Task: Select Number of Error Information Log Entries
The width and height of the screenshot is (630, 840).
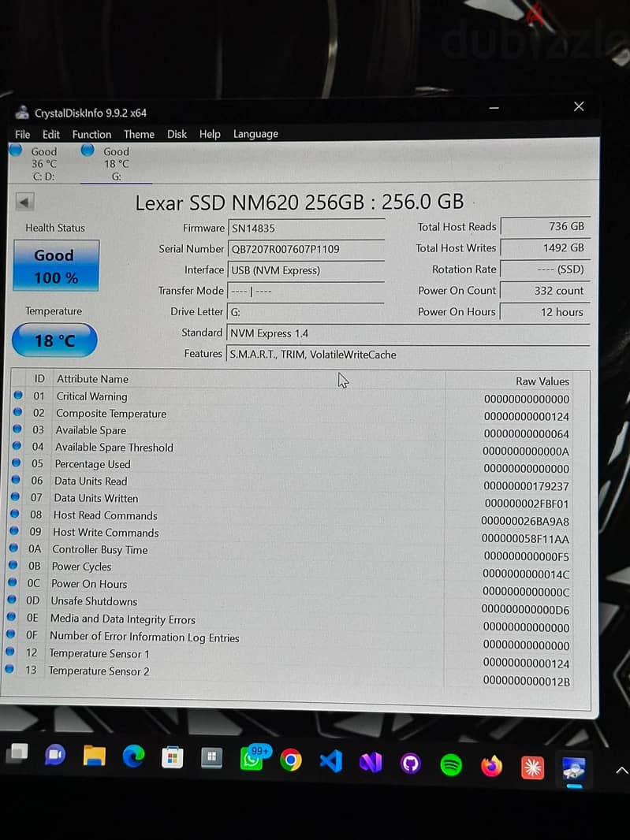Action: (293, 640)
